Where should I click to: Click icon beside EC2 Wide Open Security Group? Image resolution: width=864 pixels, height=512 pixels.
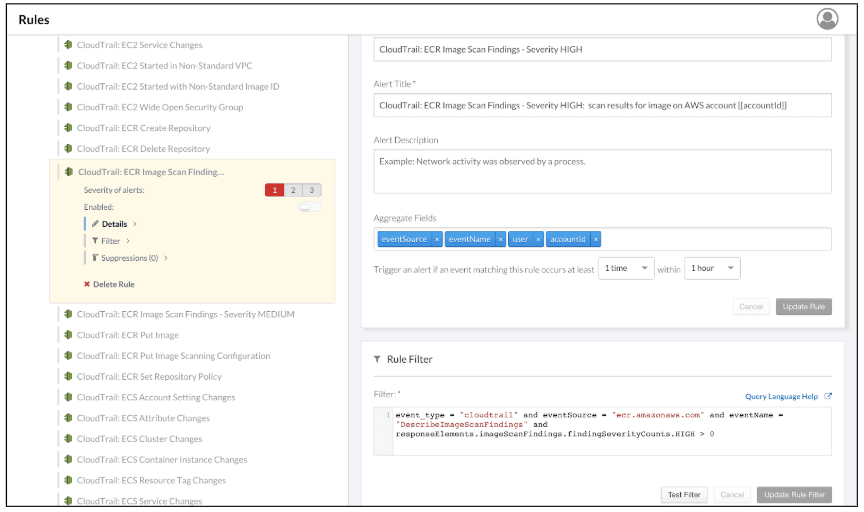click(x=68, y=107)
